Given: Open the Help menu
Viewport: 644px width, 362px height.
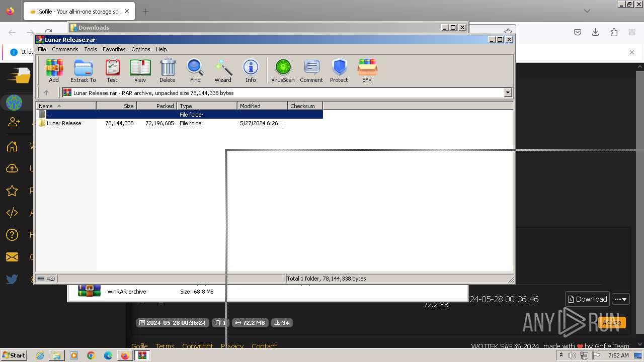Looking at the screenshot, I should [161, 49].
